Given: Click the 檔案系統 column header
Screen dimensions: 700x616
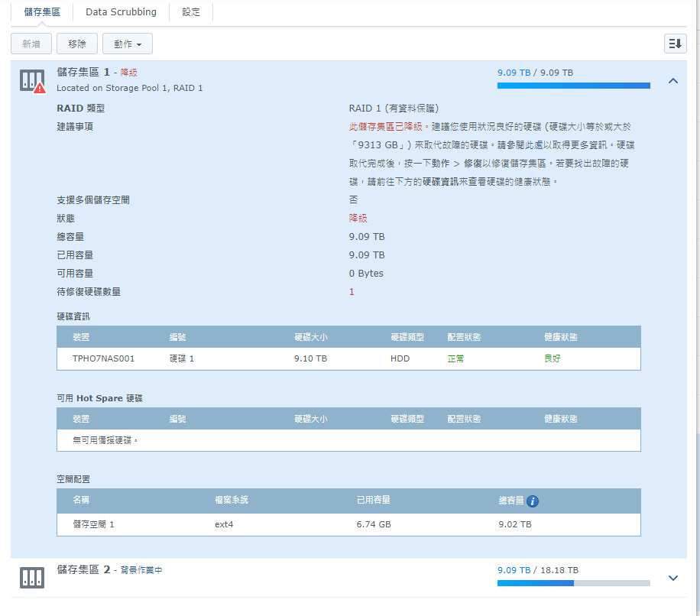Looking at the screenshot, I should [x=232, y=501].
